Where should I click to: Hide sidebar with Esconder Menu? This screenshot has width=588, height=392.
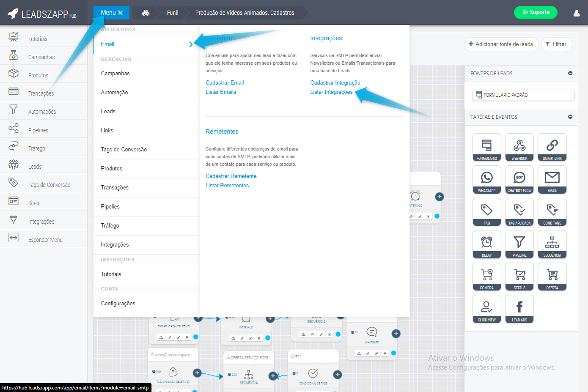45,240
